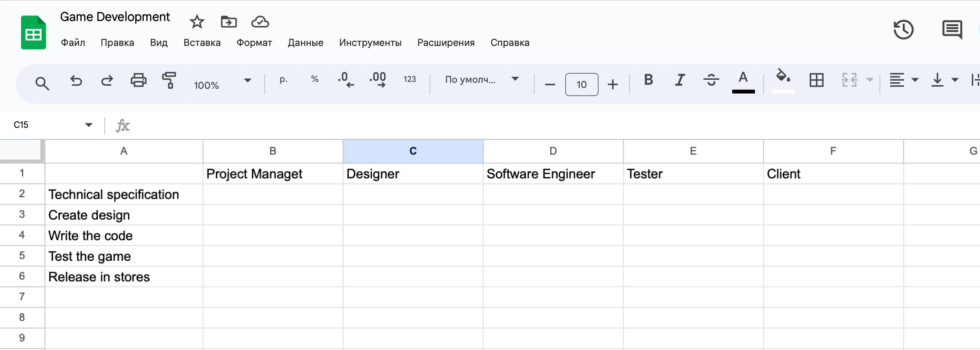Viewport: 980px width, 350px height.
Task: Open the font family dropdown По умолч...
Action: [482, 79]
